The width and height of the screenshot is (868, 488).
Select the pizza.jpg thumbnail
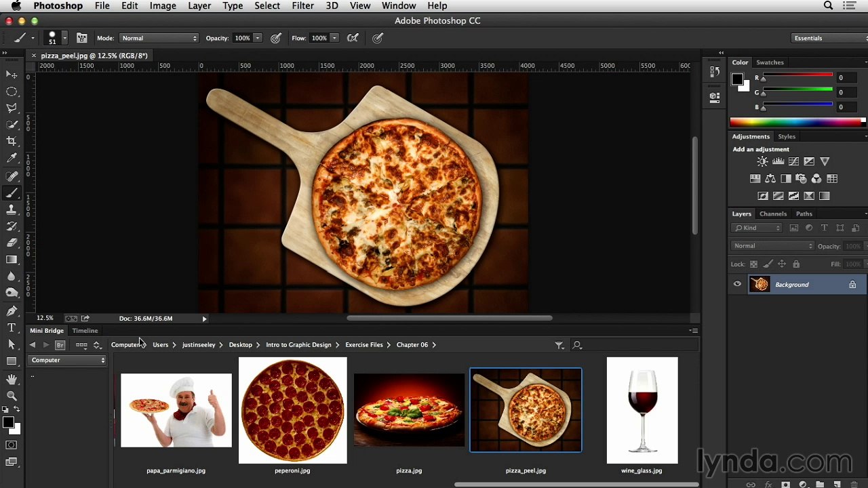(409, 410)
